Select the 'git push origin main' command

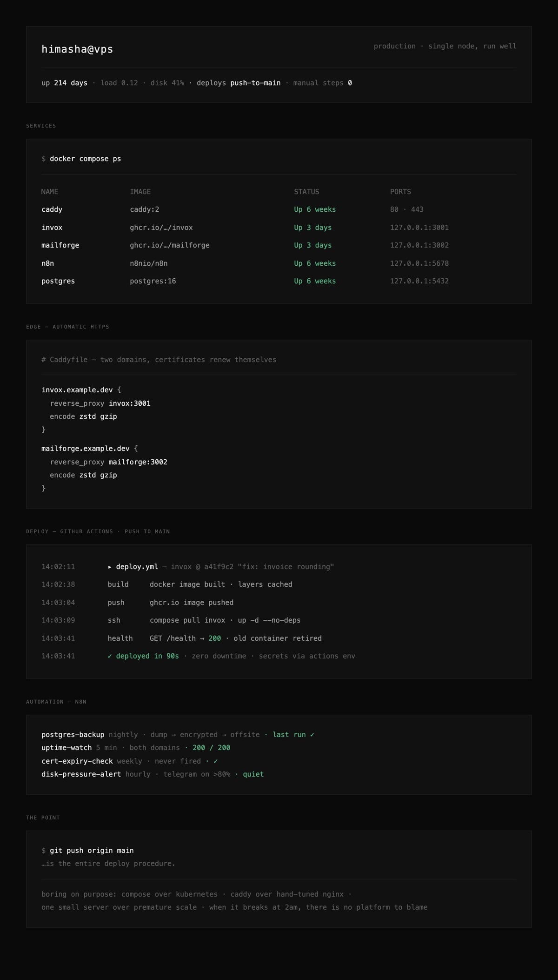point(92,851)
